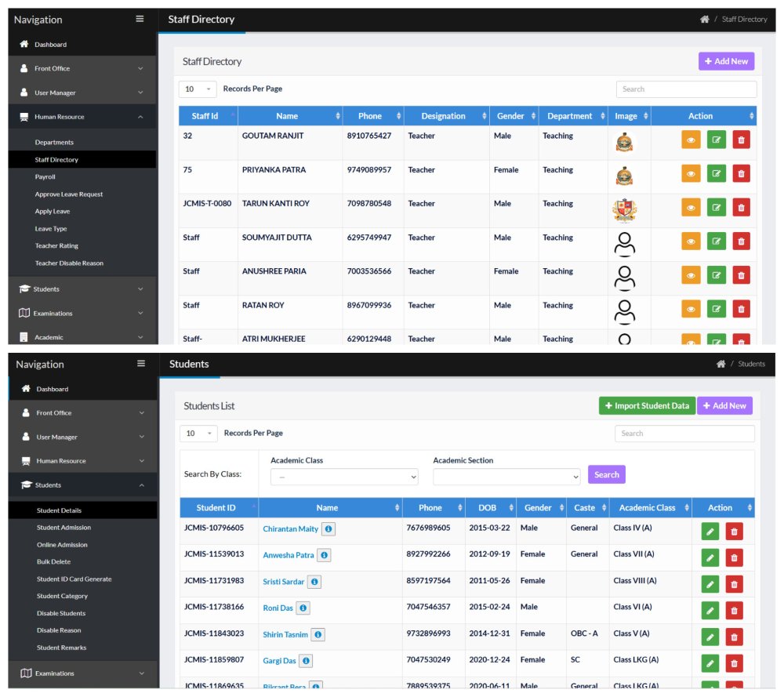
Task: Delete TARUN KANTI ROY staff record
Action: pos(741,208)
